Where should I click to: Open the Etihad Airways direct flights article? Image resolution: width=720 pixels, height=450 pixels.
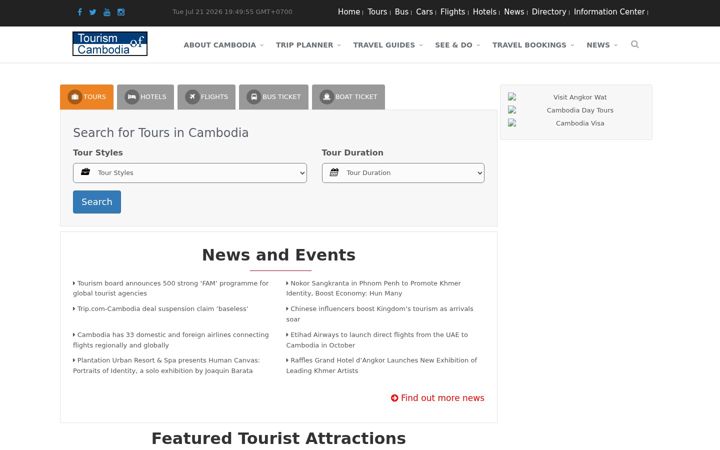(377, 340)
